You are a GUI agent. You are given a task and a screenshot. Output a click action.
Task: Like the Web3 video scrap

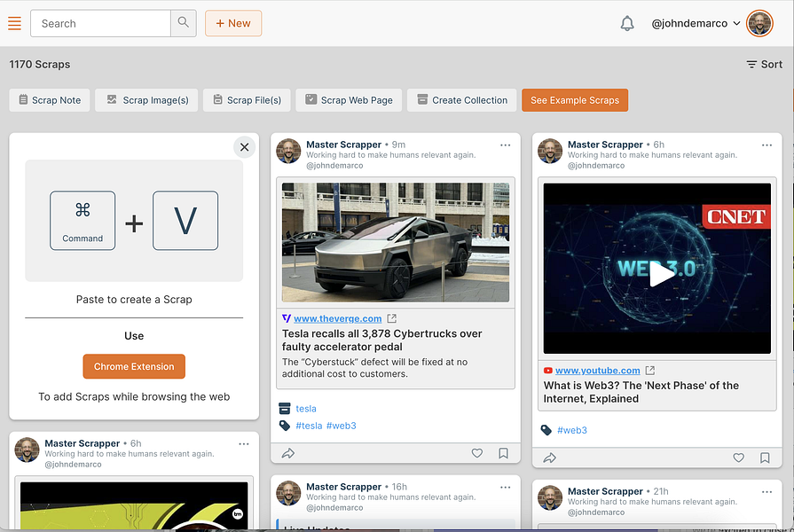pyautogui.click(x=739, y=458)
